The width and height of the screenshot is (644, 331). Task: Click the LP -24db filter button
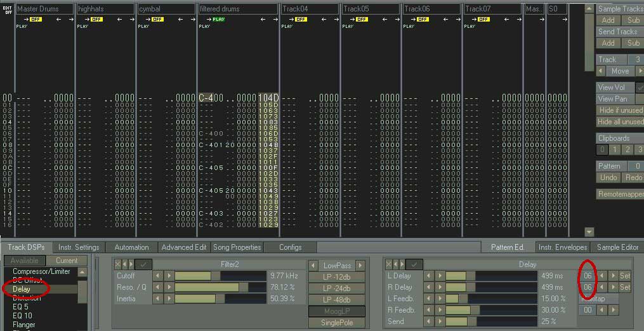click(336, 289)
